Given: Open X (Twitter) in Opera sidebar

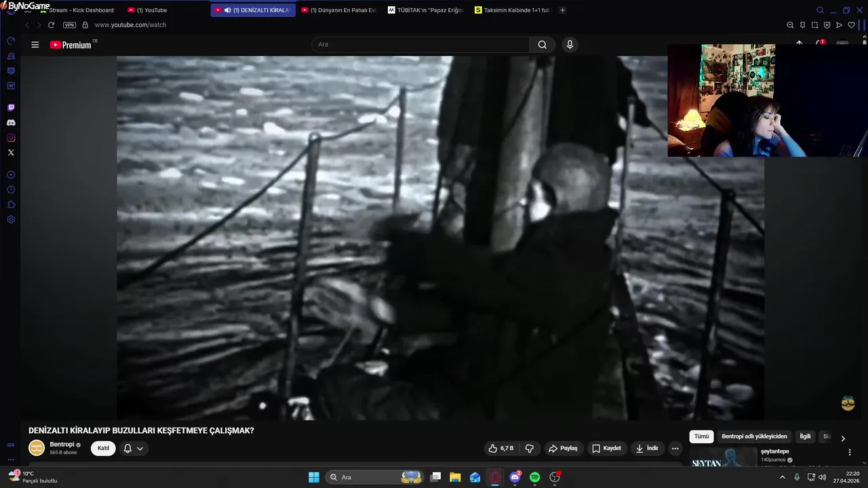Looking at the screenshot, I should pyautogui.click(x=11, y=152).
